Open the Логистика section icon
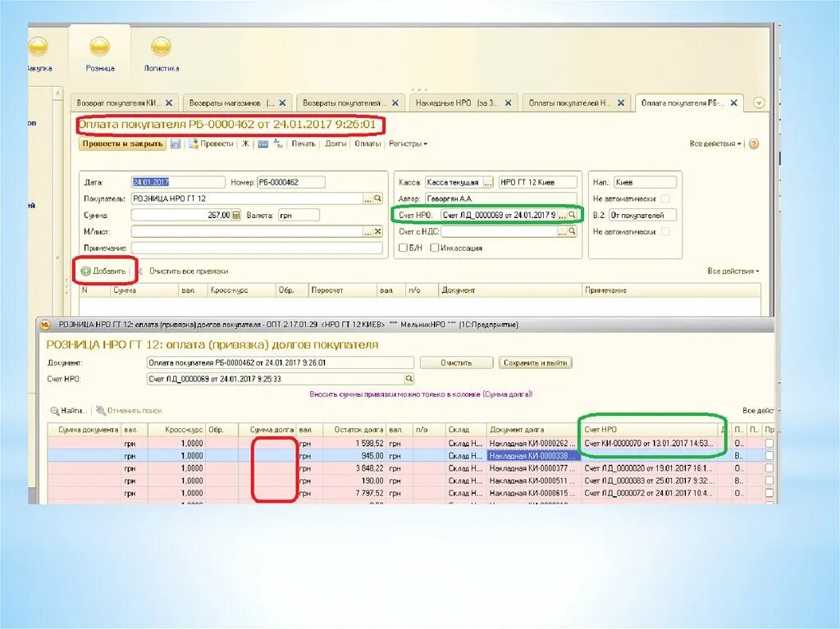The image size is (840, 629). (161, 47)
